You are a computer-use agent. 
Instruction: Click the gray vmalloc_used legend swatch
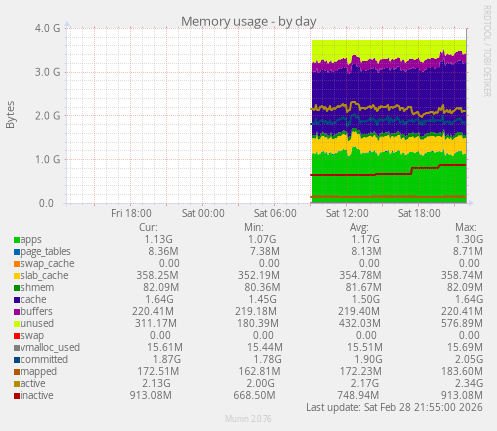[x=17, y=348]
